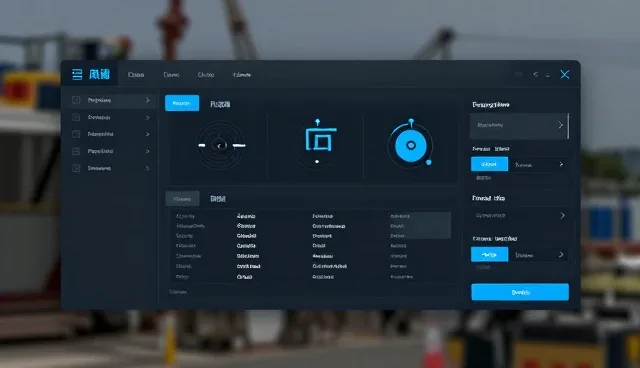This screenshot has height=368, width=640.
Task: Click the chevron next to the lower segmented toggle
Action: pyautogui.click(x=561, y=254)
